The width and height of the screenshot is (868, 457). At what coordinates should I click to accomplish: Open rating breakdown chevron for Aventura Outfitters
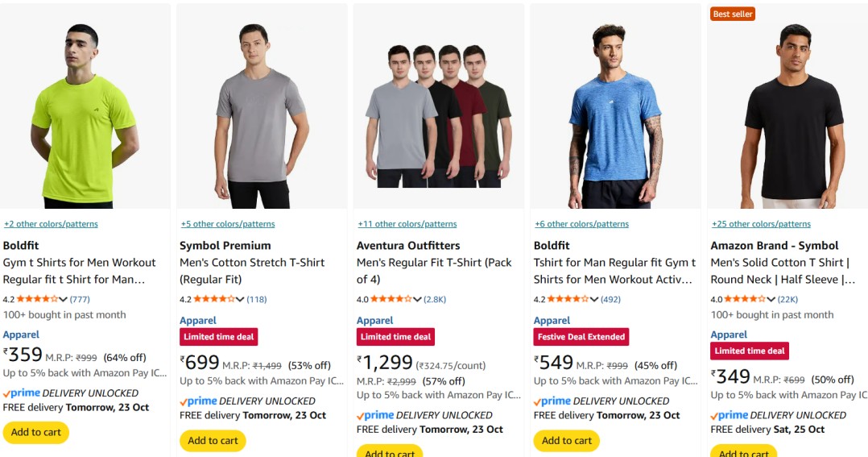tap(417, 300)
